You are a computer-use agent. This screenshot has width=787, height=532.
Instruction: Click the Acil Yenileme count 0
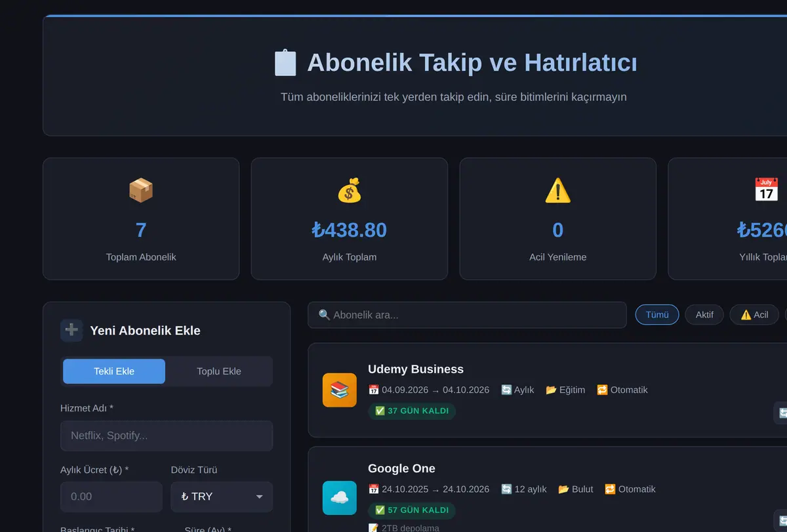tap(558, 230)
